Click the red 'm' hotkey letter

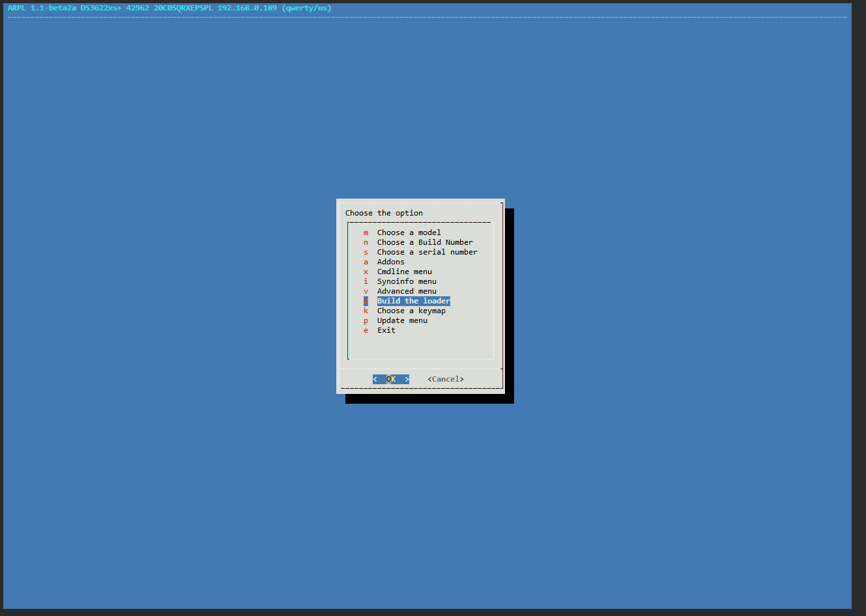coord(366,232)
